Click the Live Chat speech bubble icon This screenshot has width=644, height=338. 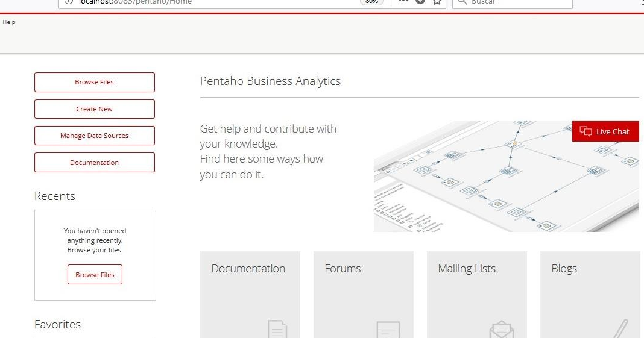[586, 131]
